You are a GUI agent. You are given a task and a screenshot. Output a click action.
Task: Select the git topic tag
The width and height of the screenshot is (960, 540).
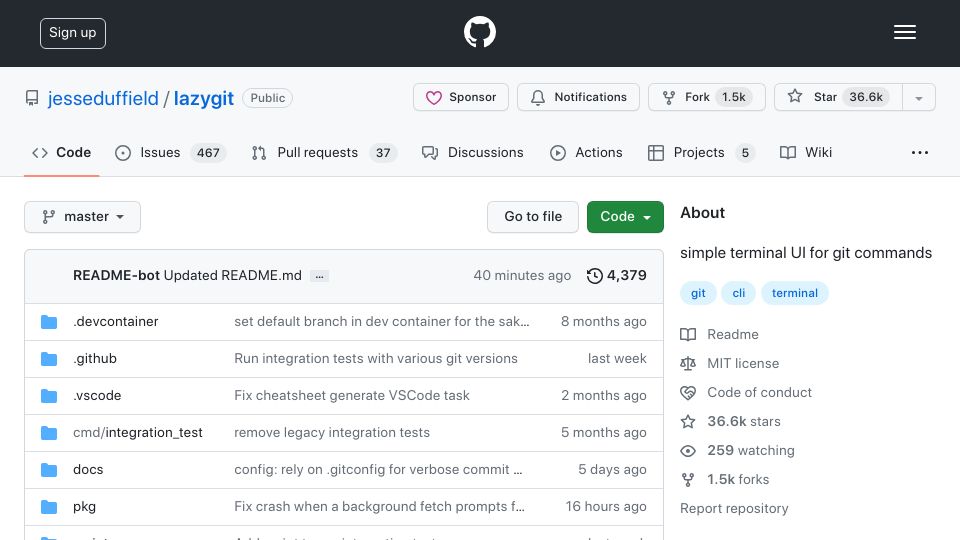tap(698, 293)
